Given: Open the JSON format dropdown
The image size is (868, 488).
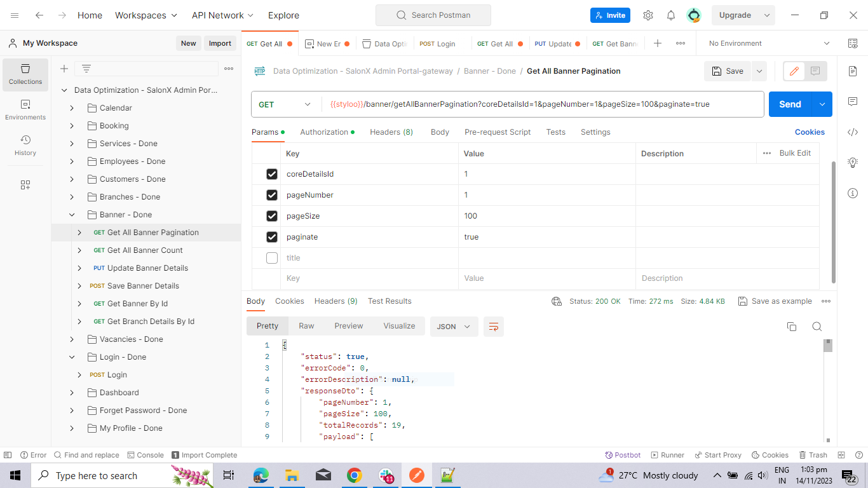Looking at the screenshot, I should click(454, 327).
